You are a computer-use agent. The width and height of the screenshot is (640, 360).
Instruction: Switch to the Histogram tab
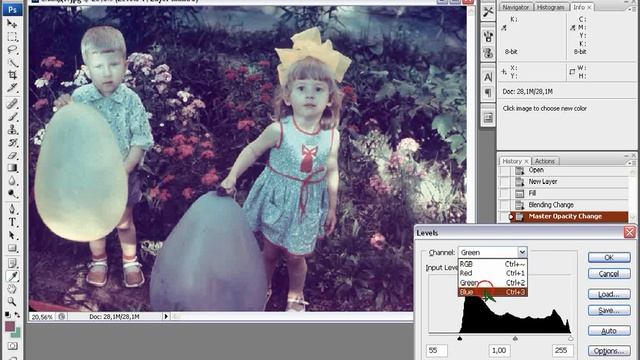pos(550,7)
